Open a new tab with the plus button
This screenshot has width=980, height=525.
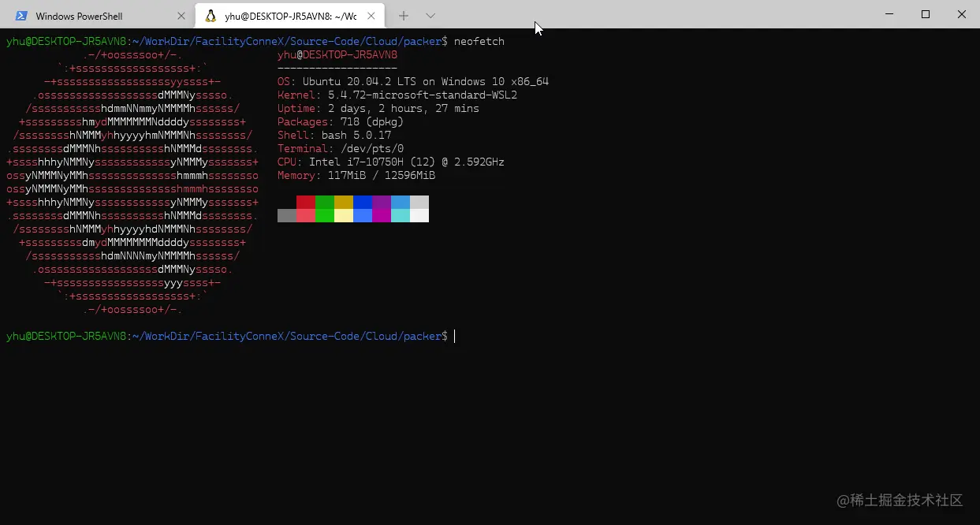[x=404, y=16]
